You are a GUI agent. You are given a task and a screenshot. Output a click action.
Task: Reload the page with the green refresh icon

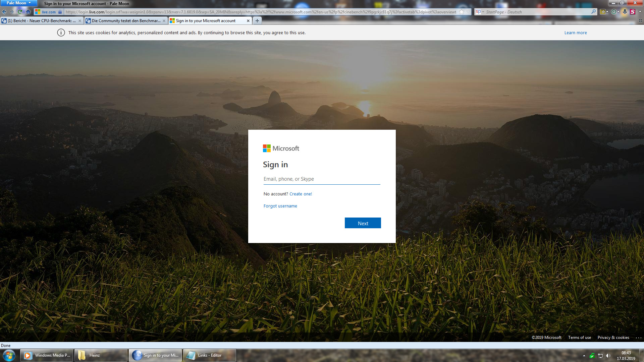[x=20, y=12]
